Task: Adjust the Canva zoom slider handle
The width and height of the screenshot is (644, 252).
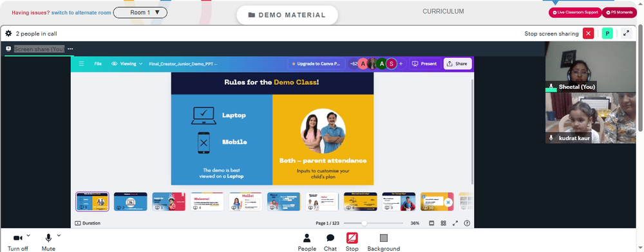Action: 364,223
